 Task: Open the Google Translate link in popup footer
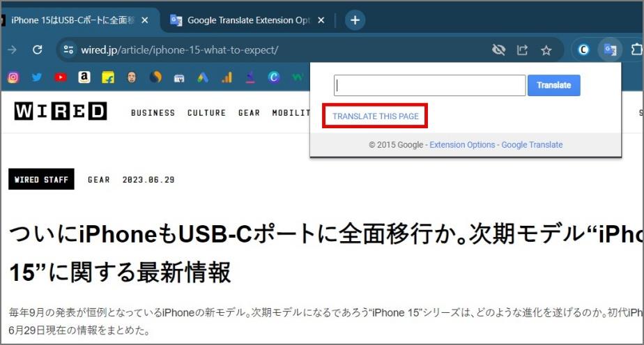coord(532,144)
